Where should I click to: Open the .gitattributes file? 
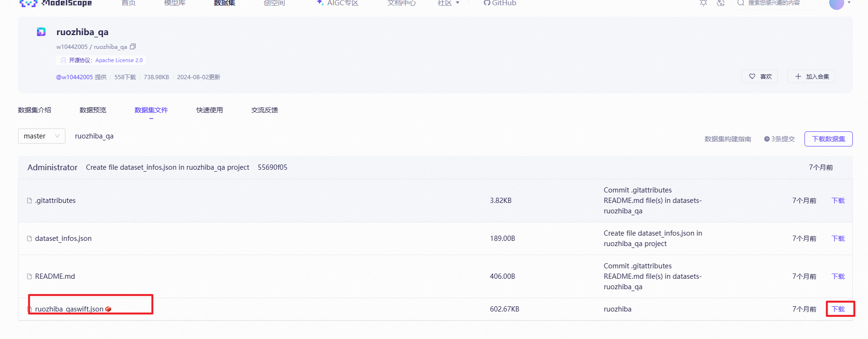point(55,201)
